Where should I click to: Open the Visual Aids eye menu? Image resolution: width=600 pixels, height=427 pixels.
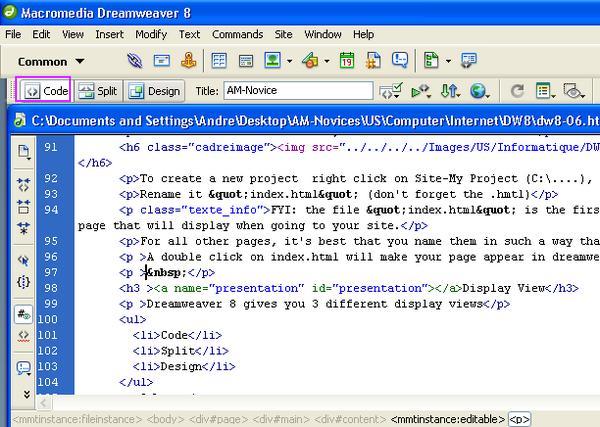click(x=573, y=91)
